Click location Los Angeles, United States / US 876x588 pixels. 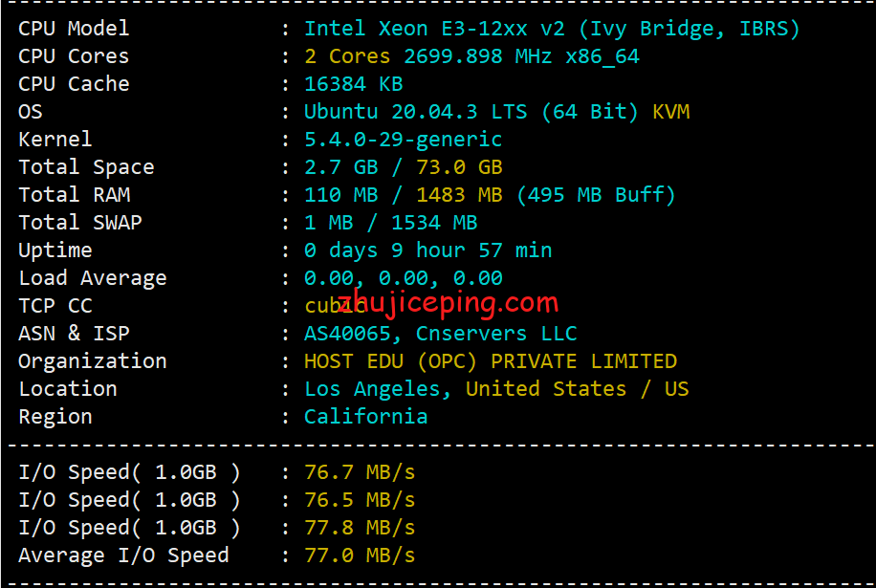point(496,389)
